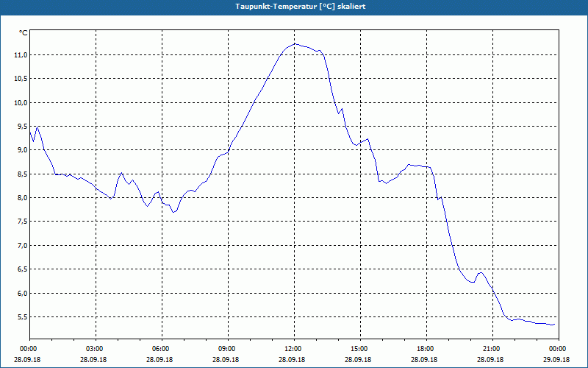Click the chart title 'Taupunkt-Temperatur [°C] skaliert'
588x368 pixels.
[x=301, y=7]
